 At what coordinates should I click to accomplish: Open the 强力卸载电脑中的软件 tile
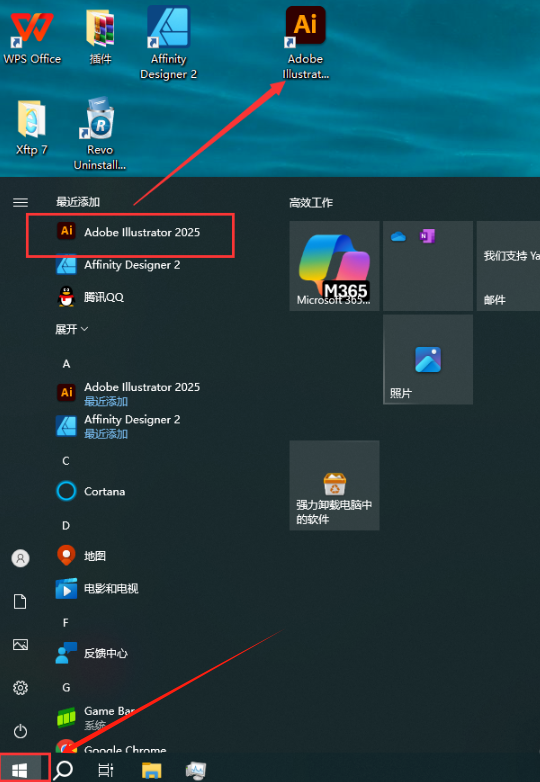(x=335, y=485)
